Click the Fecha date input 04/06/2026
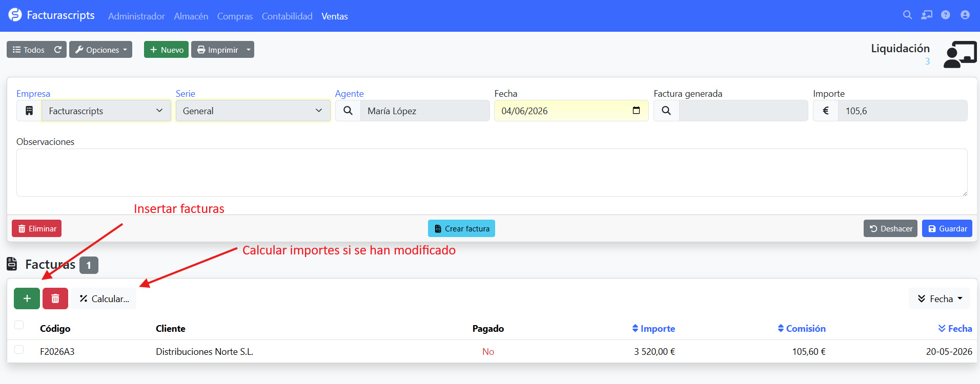The height and width of the screenshot is (384, 980). click(x=571, y=111)
